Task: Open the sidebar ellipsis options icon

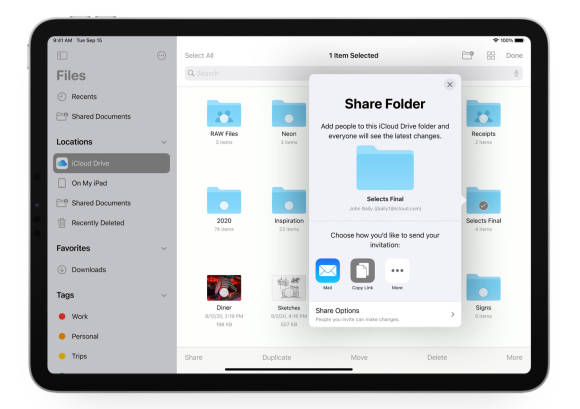Action: coord(161,55)
